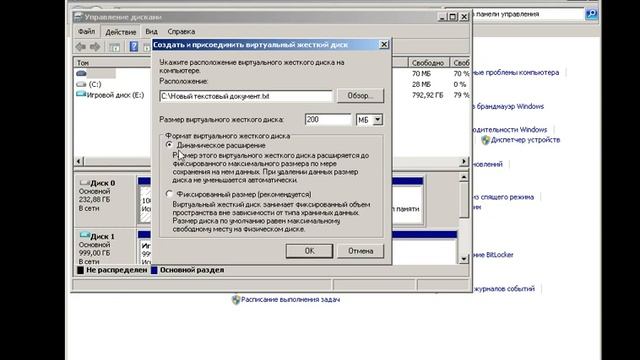The width and height of the screenshot is (640, 360).
Task: Click the forward arrow in Disk Management toolbar
Action: [x=95, y=47]
